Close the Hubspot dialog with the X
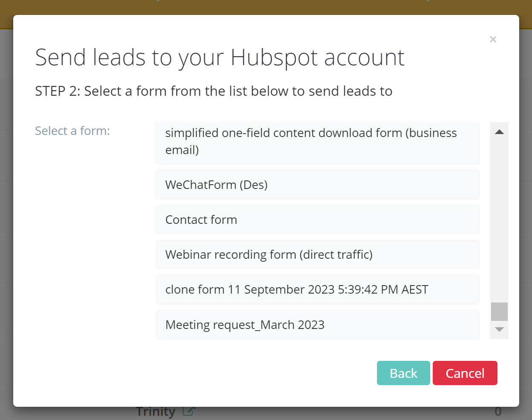Screen dimensions: 532x420 pyautogui.click(x=493, y=40)
